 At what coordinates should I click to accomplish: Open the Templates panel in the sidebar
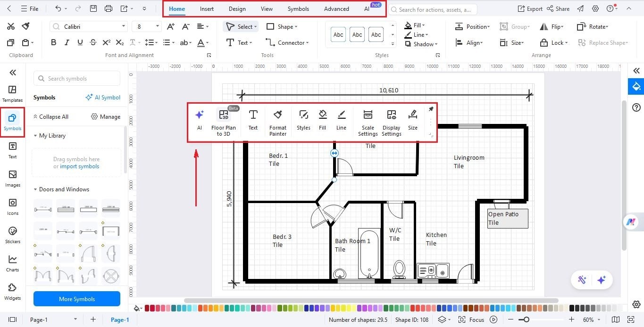click(x=12, y=91)
